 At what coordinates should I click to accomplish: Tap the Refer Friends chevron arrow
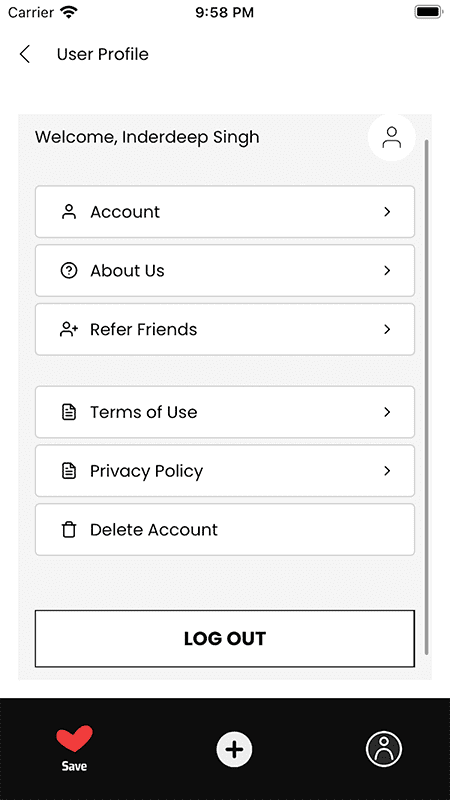click(x=387, y=330)
